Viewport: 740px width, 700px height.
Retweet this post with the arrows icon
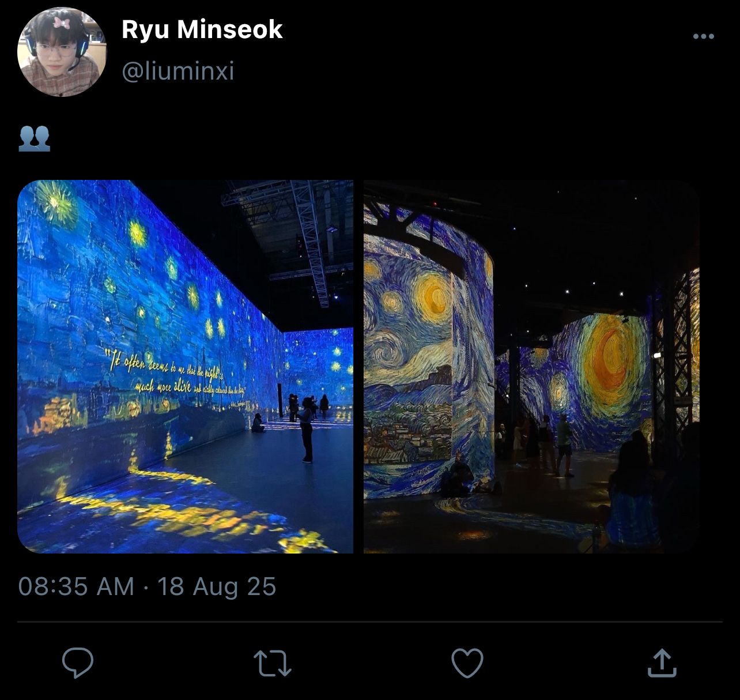pos(273,663)
